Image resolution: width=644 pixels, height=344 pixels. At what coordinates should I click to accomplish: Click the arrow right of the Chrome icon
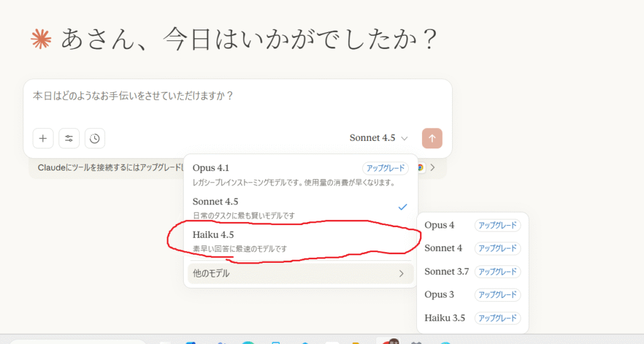tap(433, 168)
